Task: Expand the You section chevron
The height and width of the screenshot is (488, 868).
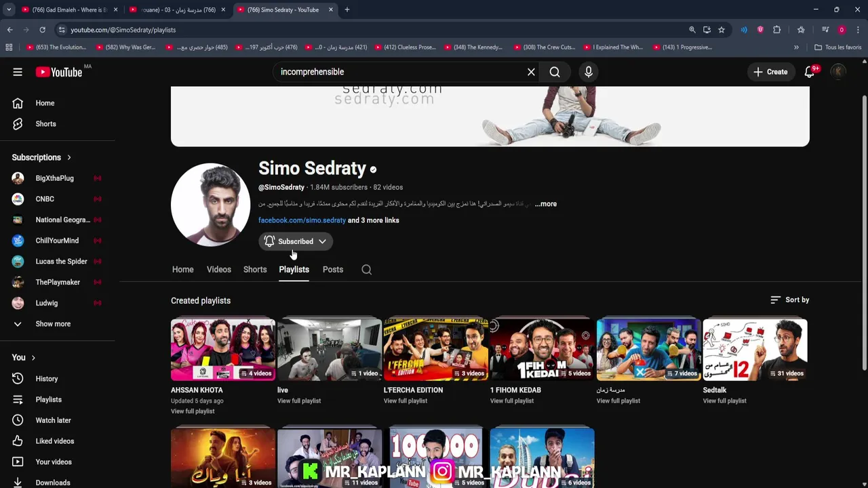Action: point(33,358)
